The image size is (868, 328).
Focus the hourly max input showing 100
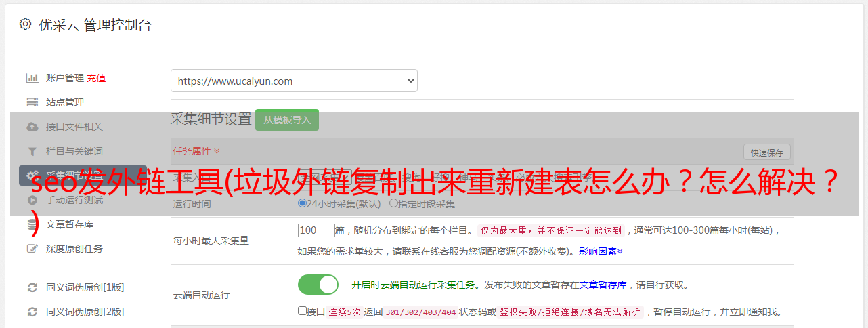coord(316,230)
